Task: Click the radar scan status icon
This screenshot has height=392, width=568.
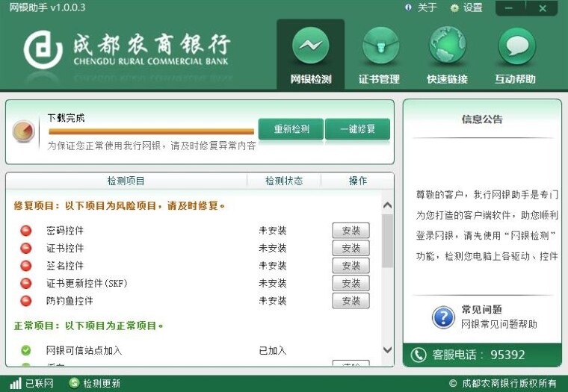Action: point(24,131)
